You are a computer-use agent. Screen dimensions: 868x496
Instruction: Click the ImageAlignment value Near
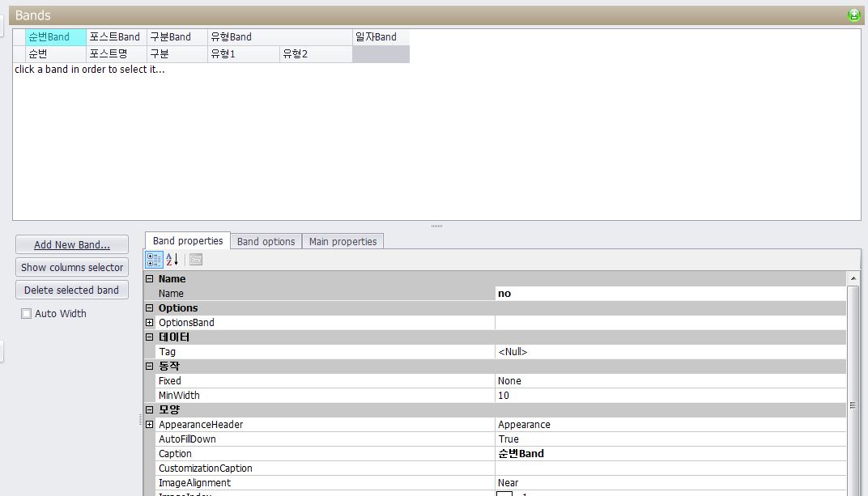670,483
